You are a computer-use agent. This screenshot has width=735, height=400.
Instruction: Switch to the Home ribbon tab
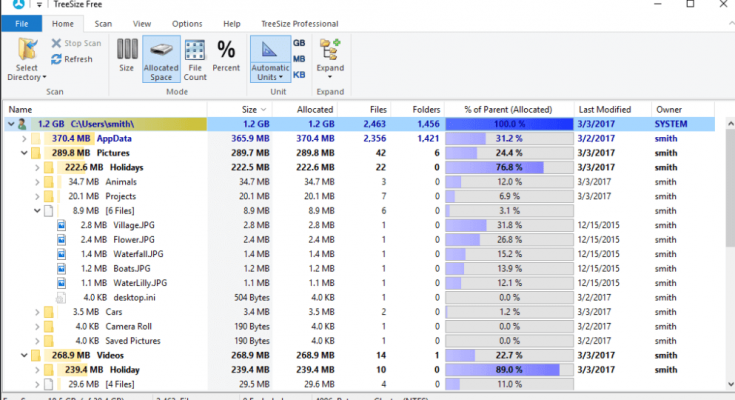point(63,24)
